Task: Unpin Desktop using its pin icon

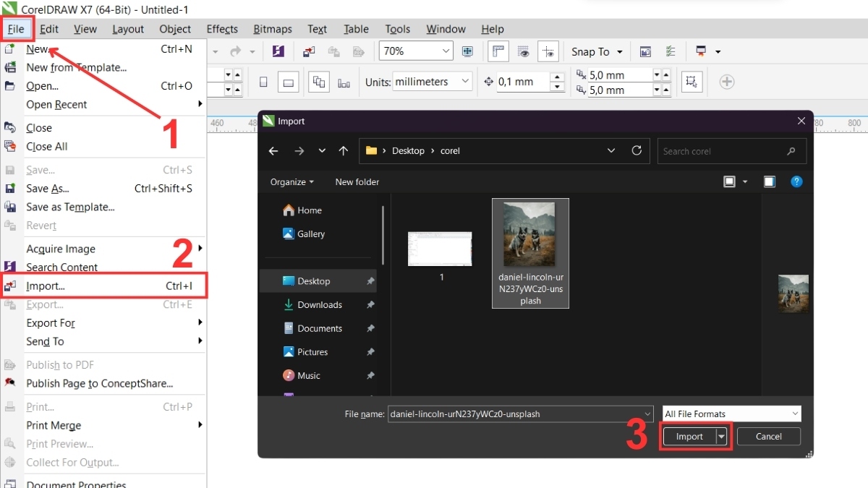Action: [370, 281]
